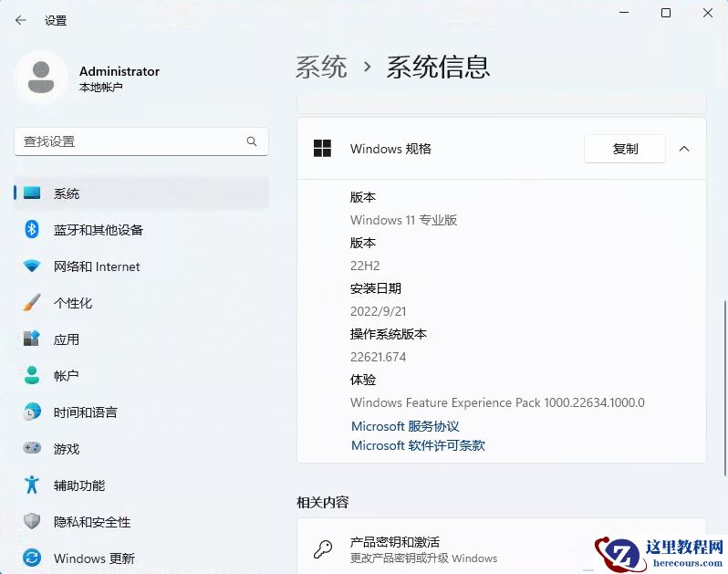Click the back arrow in Settings

tap(20, 20)
